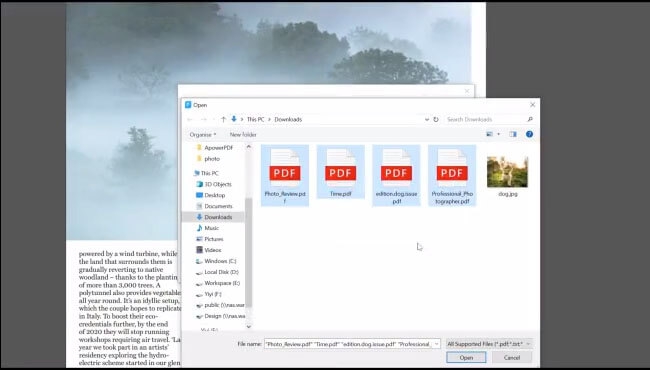Open Local Disk (D:) drive
The width and height of the screenshot is (650, 370).
(217, 272)
